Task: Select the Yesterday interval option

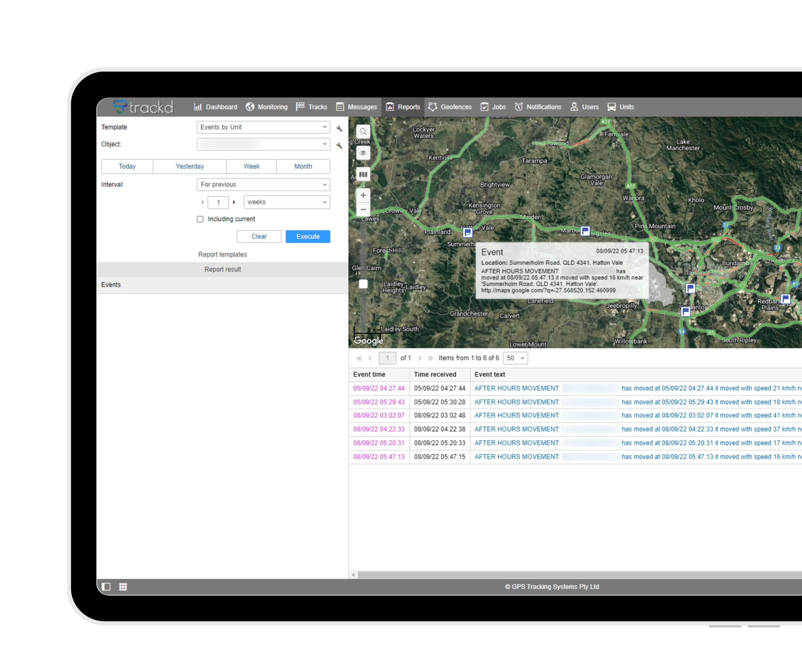Action: pos(190,167)
